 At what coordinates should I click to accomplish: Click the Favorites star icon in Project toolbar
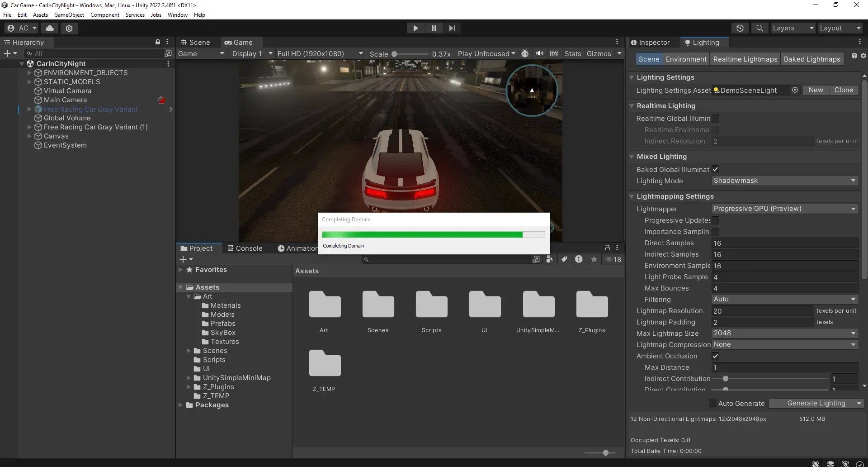(594, 259)
